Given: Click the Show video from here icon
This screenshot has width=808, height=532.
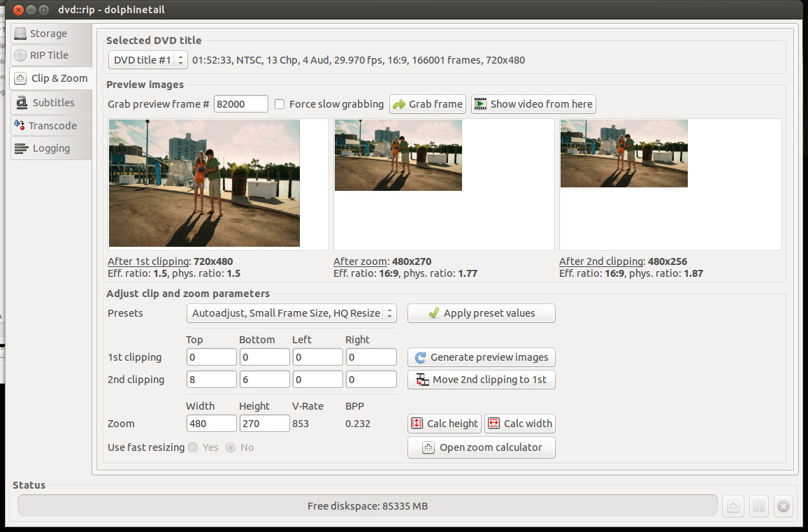Looking at the screenshot, I should pyautogui.click(x=480, y=104).
